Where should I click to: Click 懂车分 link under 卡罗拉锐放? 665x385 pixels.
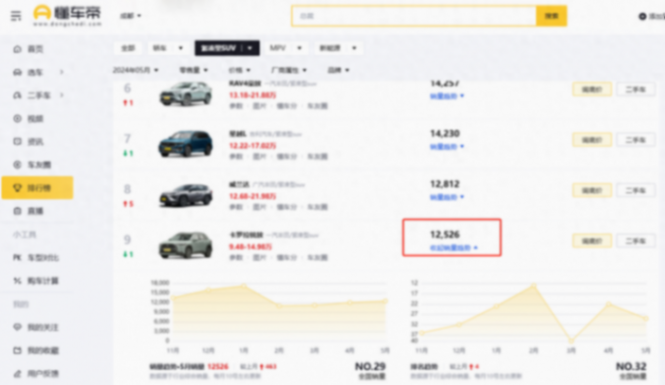(287, 257)
